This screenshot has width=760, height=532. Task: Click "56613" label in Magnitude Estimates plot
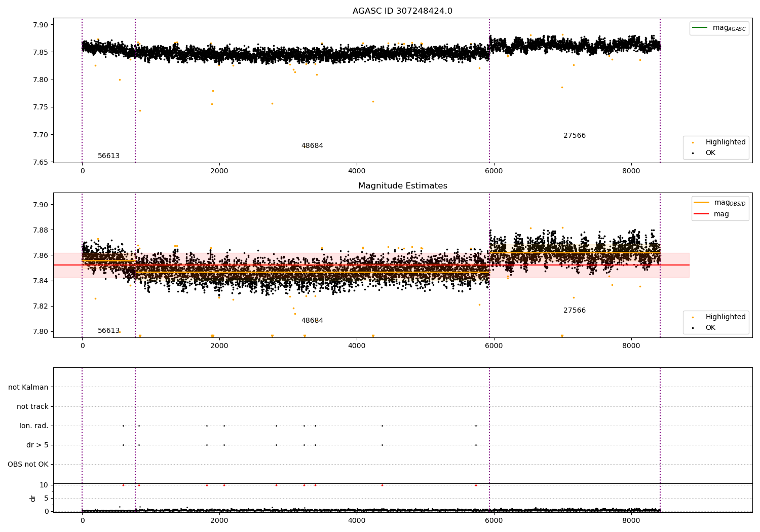click(108, 331)
